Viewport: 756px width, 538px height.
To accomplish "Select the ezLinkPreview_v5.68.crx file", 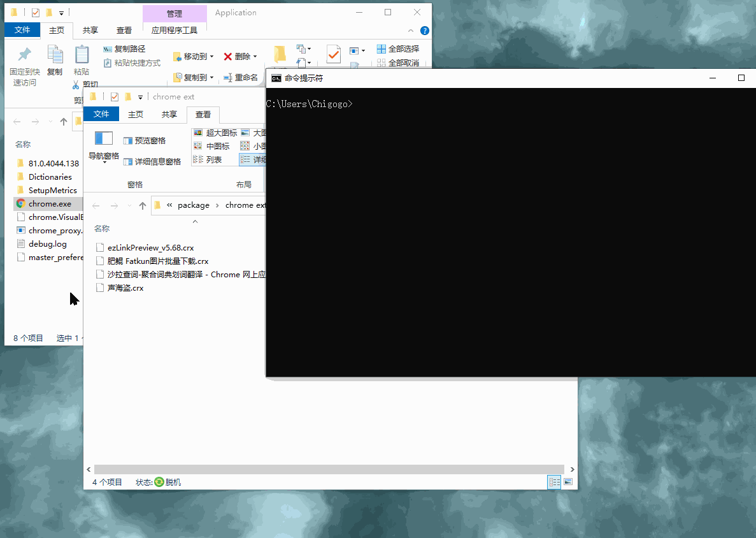I will 150,247.
